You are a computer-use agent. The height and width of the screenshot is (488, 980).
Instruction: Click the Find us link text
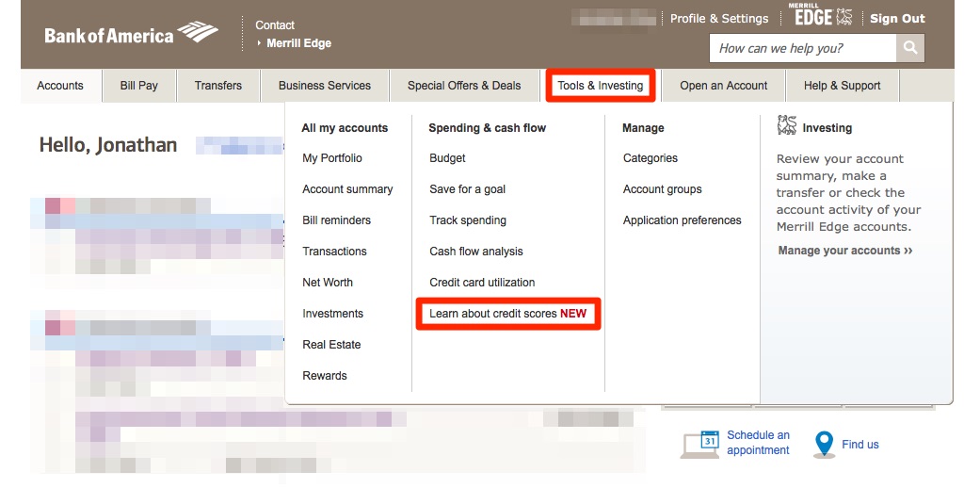(x=860, y=445)
